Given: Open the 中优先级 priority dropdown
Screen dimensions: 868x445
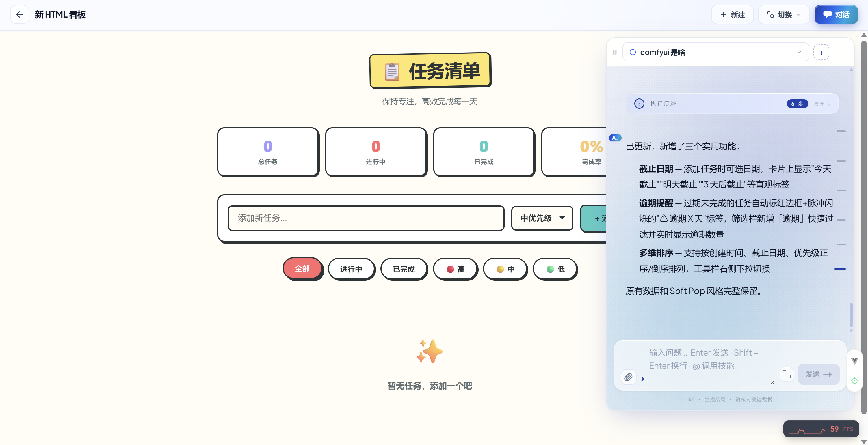Looking at the screenshot, I should click(x=542, y=218).
